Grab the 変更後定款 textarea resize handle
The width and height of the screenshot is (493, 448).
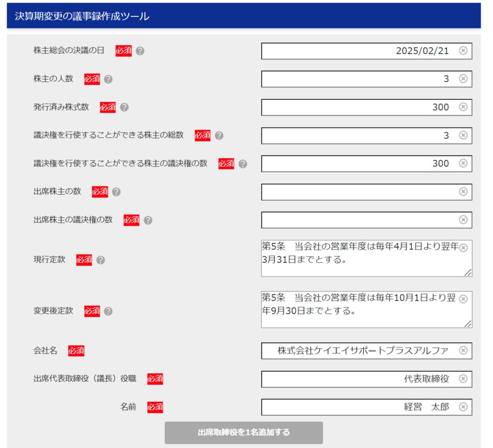pos(468,324)
